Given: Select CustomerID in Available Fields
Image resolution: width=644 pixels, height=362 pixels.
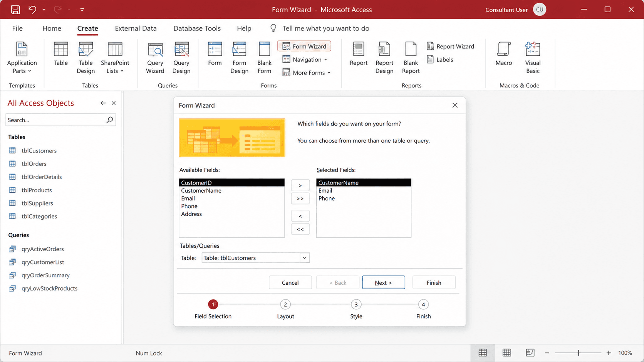Looking at the screenshot, I should [x=232, y=183].
